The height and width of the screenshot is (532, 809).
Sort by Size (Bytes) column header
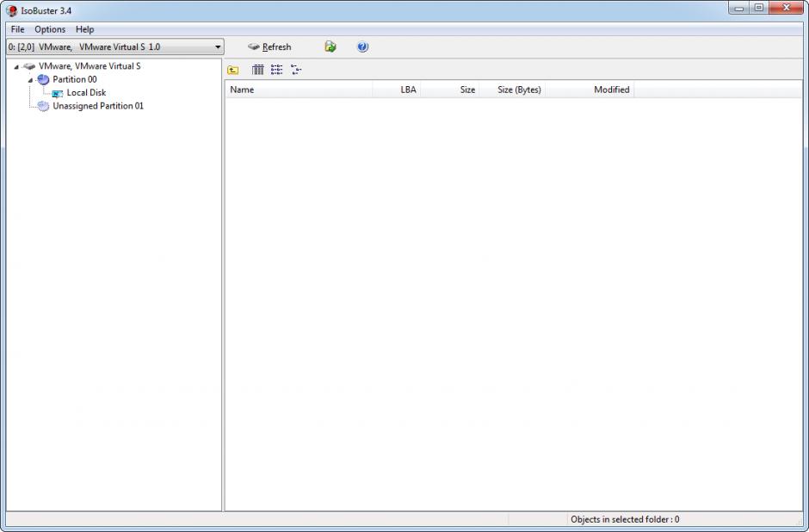coord(512,90)
